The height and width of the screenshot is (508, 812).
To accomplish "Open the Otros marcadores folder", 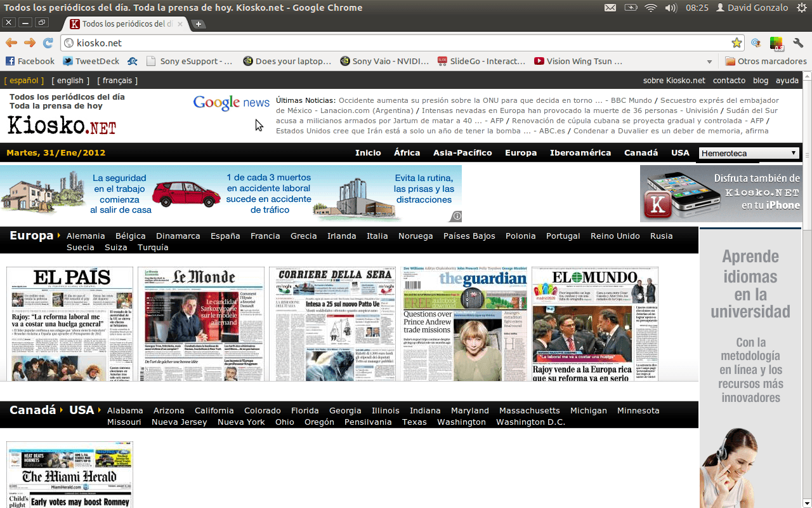I will click(766, 61).
